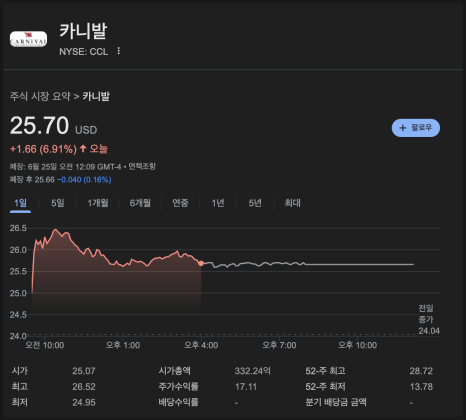466x420 pixels.
Task: Open the 주식 시장 요약 breadcrumb link
Action: point(40,96)
